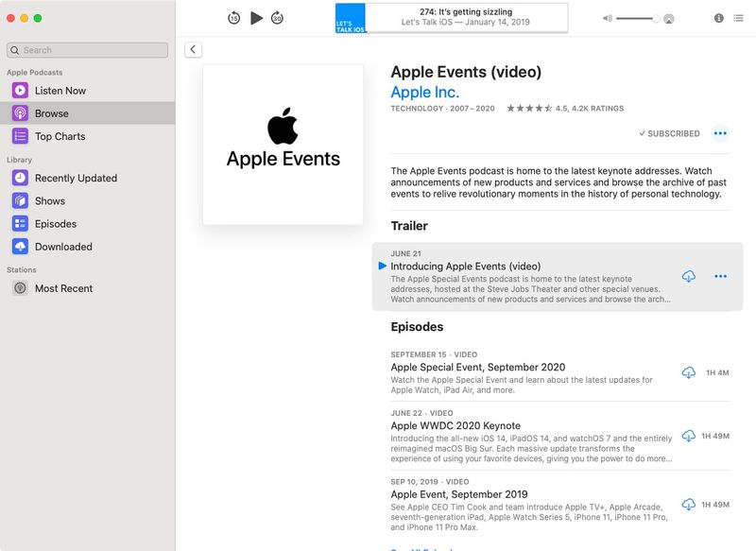The image size is (756, 551).
Task: Click the Episodes library icon
Action: [20, 224]
